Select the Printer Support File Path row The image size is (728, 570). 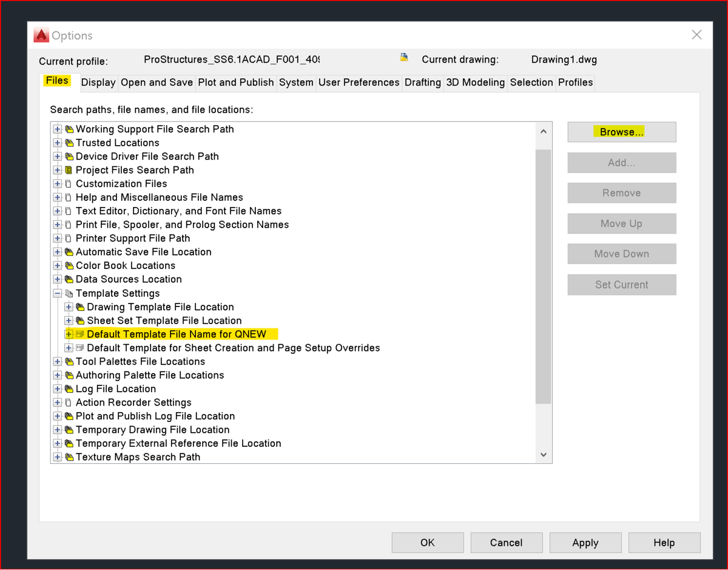coord(133,239)
